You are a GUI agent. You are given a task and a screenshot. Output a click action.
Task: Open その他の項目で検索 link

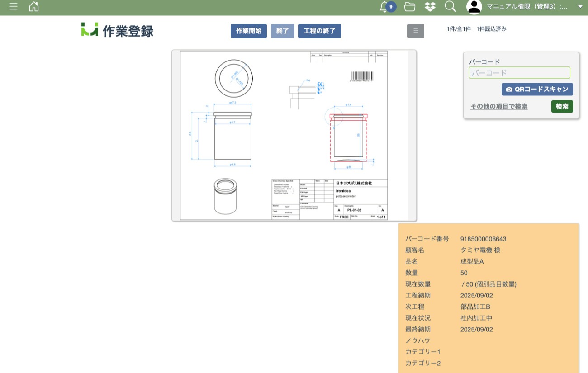click(498, 107)
